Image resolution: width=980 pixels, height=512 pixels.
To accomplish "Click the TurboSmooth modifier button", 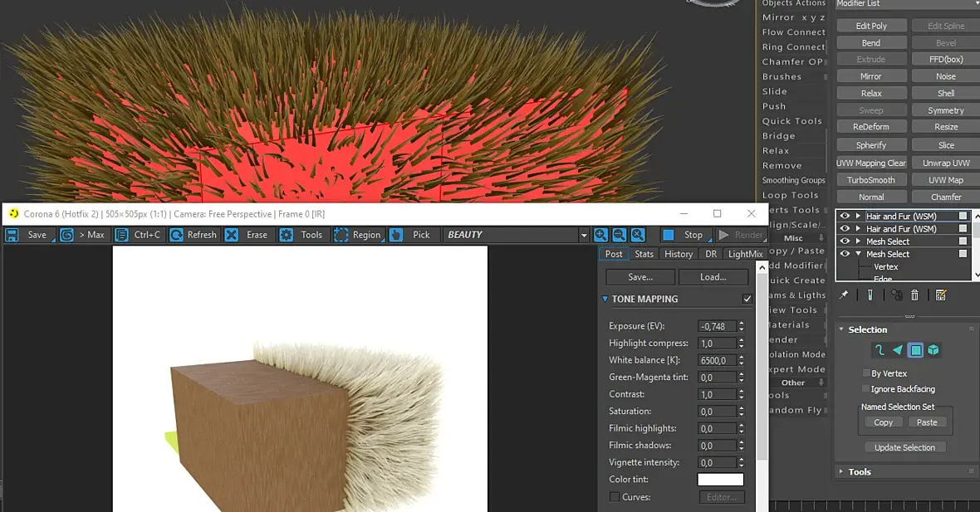I will pos(871,180).
